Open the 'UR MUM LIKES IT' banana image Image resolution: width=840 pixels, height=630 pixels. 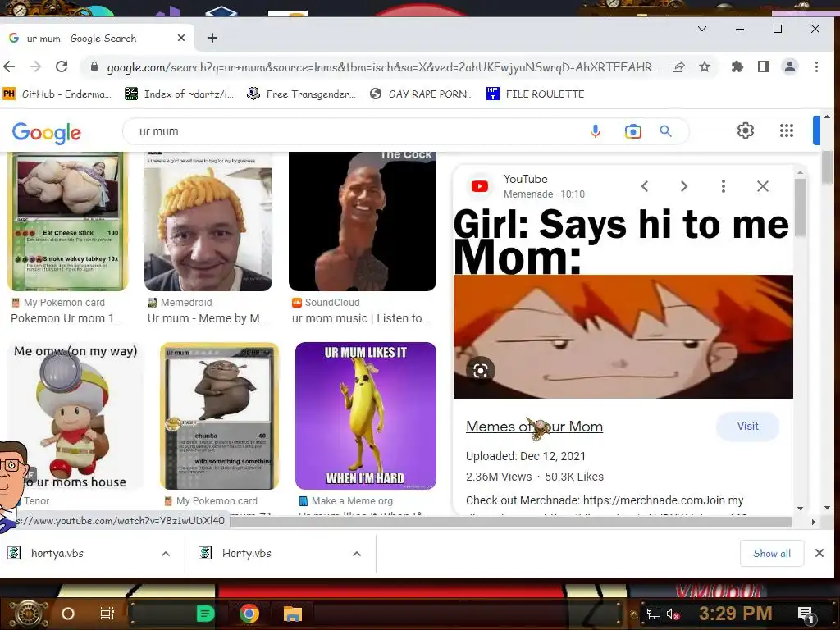pos(365,416)
